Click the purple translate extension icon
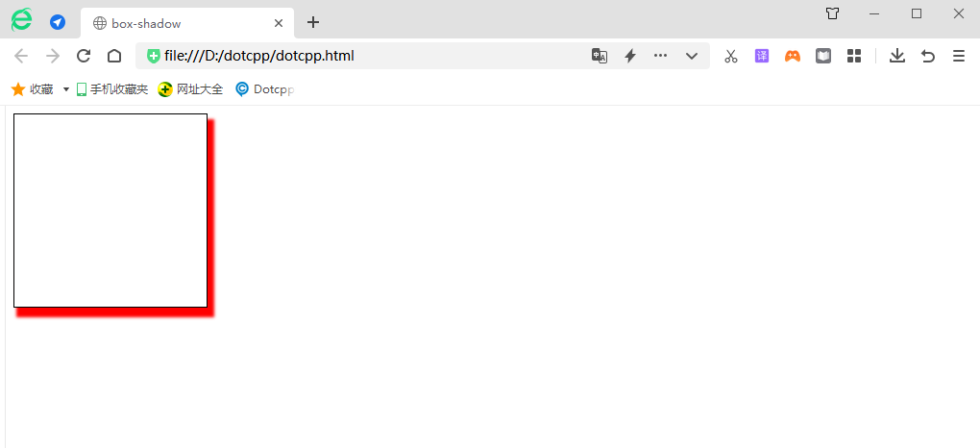This screenshot has width=980, height=448. 762,56
